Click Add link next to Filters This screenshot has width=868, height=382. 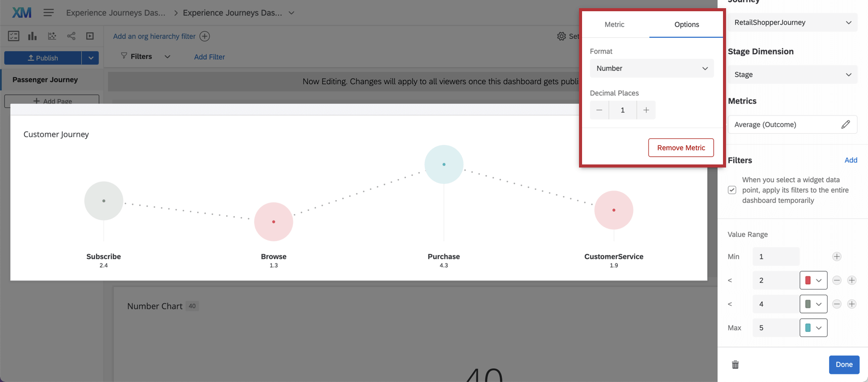tap(851, 160)
